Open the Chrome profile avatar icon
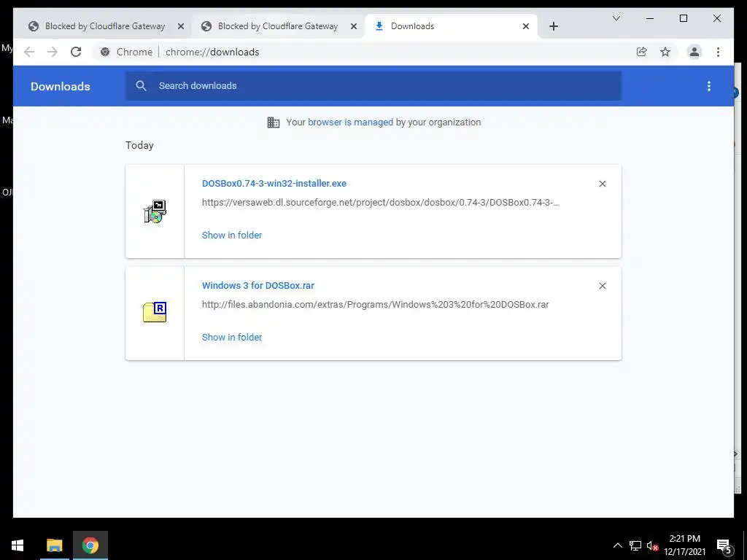Viewport: 747px width, 560px height. pyautogui.click(x=694, y=52)
